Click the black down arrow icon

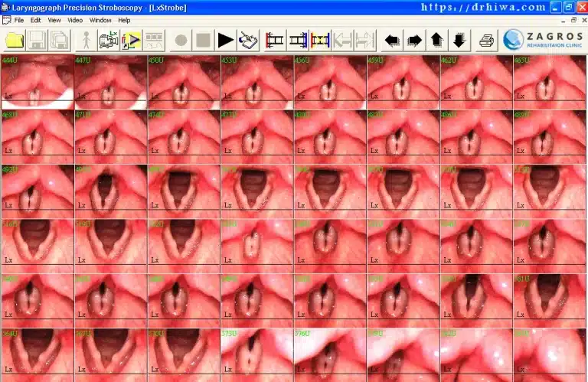(x=459, y=40)
